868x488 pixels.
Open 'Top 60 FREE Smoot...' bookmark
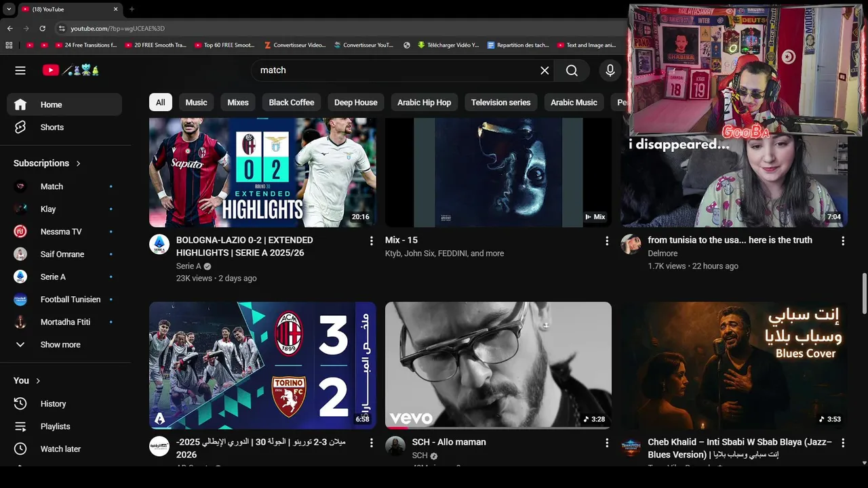click(x=225, y=45)
